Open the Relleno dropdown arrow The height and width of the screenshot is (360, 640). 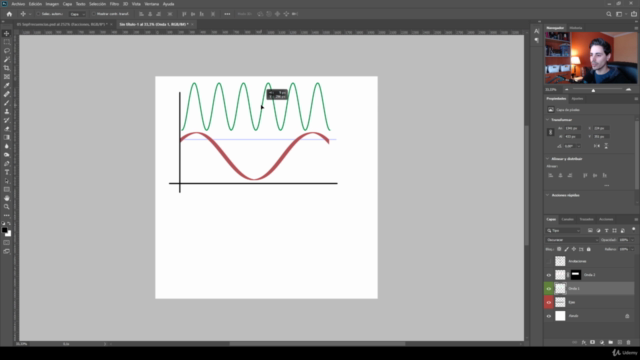[x=633, y=249]
